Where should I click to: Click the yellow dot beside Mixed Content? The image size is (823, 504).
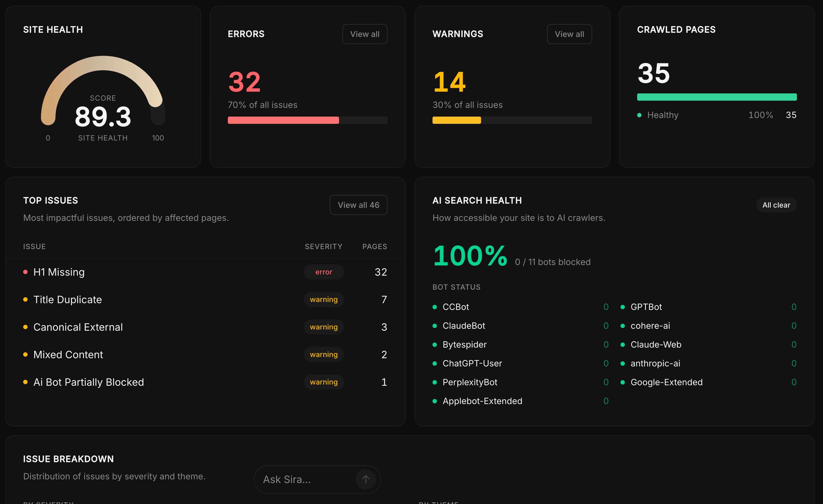click(x=26, y=355)
